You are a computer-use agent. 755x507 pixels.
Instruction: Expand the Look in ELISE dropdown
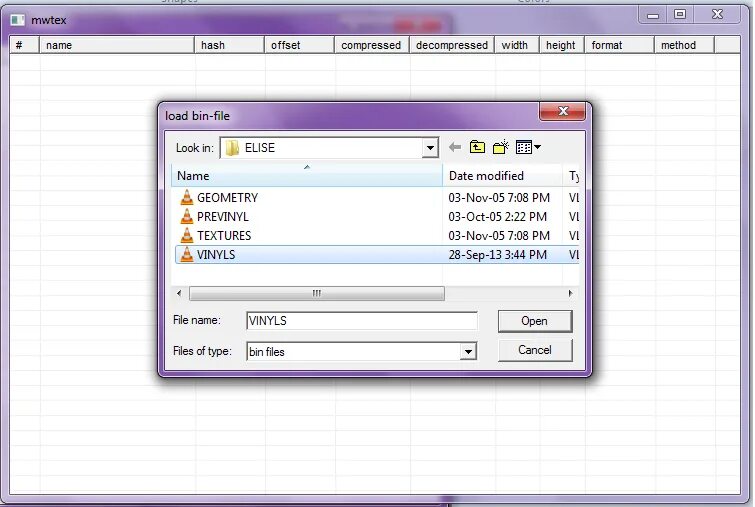[x=430, y=148]
